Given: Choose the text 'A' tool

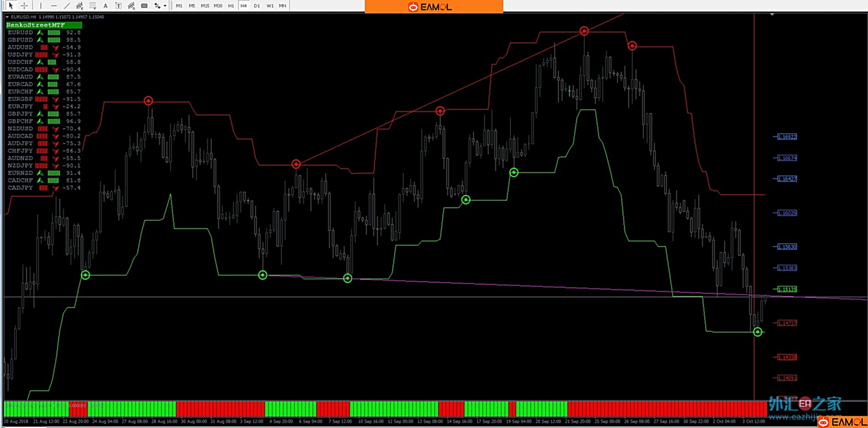Looking at the screenshot, I should click(x=105, y=6).
